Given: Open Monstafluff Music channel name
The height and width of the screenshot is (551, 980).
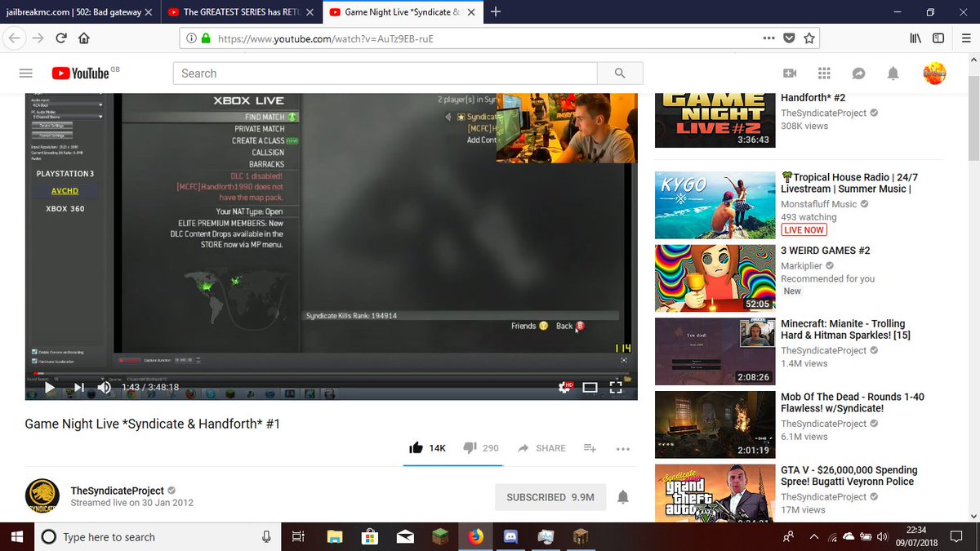Looking at the screenshot, I should [x=819, y=204].
